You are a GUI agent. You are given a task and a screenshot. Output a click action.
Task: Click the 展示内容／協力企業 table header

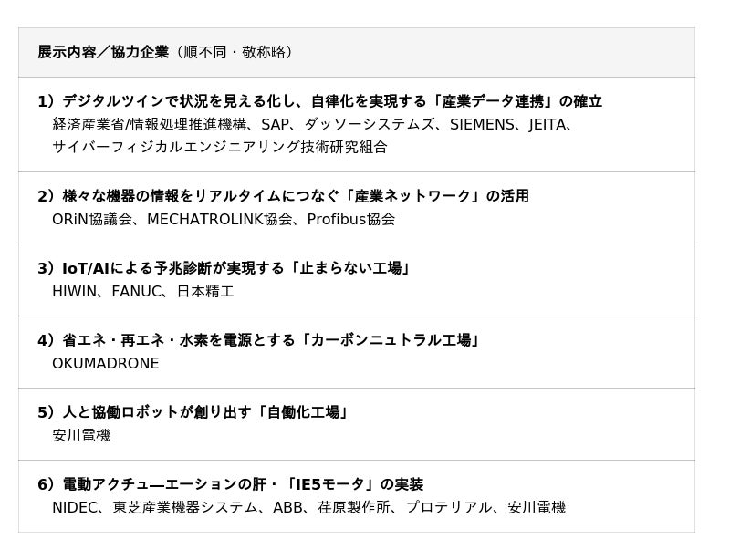[x=103, y=52]
